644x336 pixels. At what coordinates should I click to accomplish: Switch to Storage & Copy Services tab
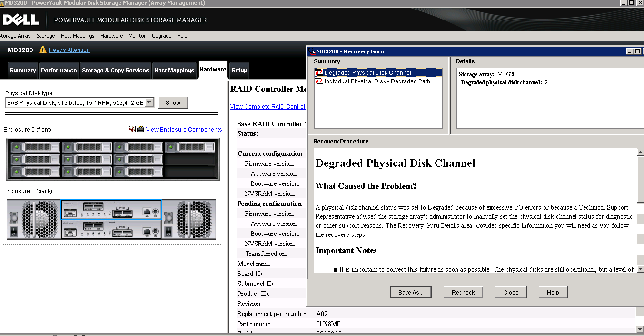pyautogui.click(x=116, y=71)
